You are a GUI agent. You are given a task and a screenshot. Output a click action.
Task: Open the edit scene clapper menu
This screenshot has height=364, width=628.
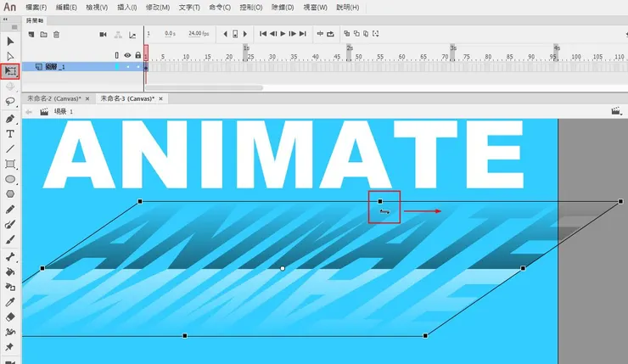(615, 111)
